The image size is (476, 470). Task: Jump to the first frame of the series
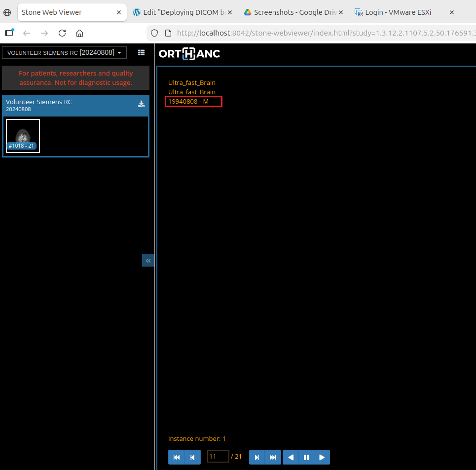pyautogui.click(x=176, y=457)
